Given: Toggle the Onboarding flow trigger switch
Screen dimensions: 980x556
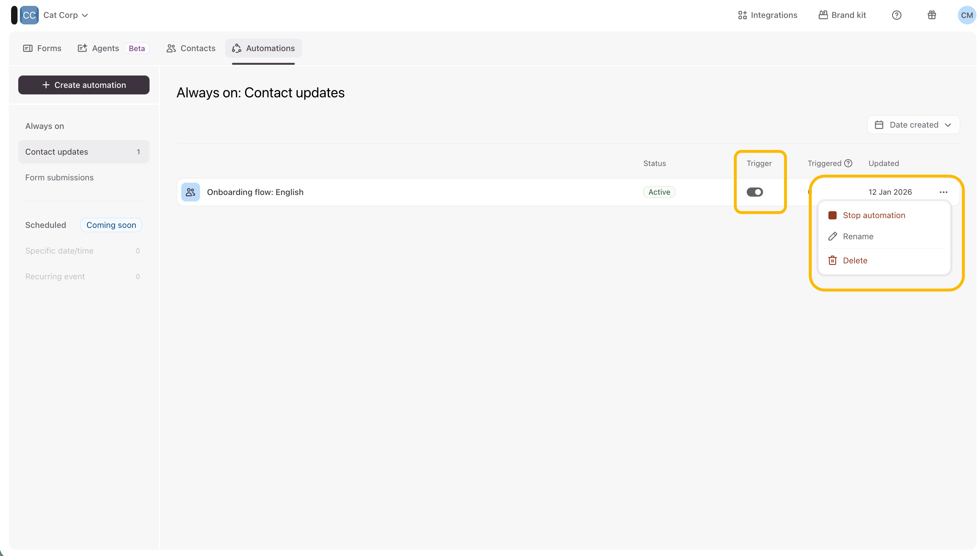Looking at the screenshot, I should [x=755, y=192].
